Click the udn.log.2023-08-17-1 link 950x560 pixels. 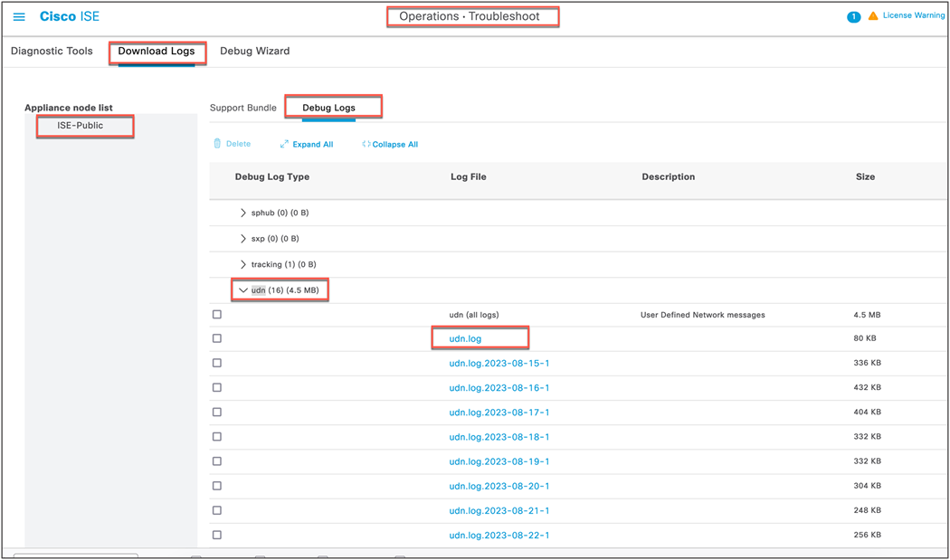499,413
